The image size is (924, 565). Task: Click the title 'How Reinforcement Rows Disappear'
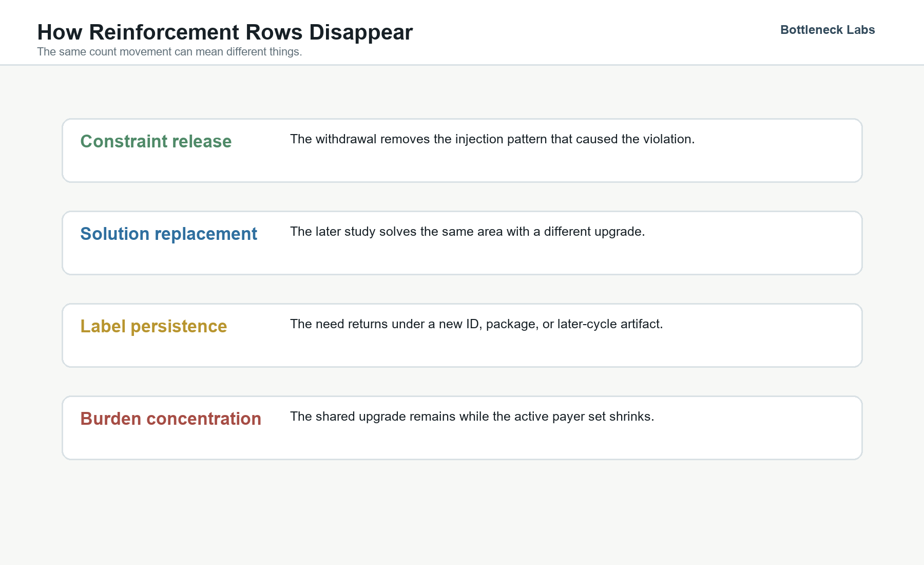(225, 32)
